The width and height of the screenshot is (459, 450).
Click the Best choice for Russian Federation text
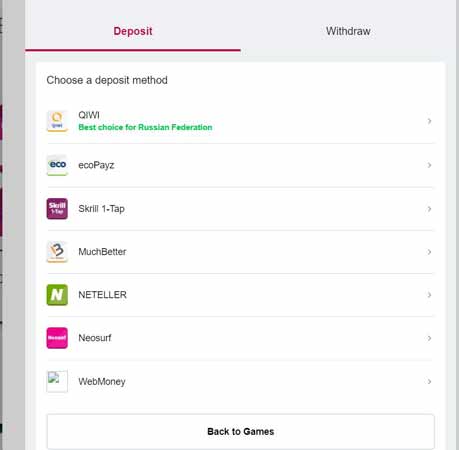point(145,127)
